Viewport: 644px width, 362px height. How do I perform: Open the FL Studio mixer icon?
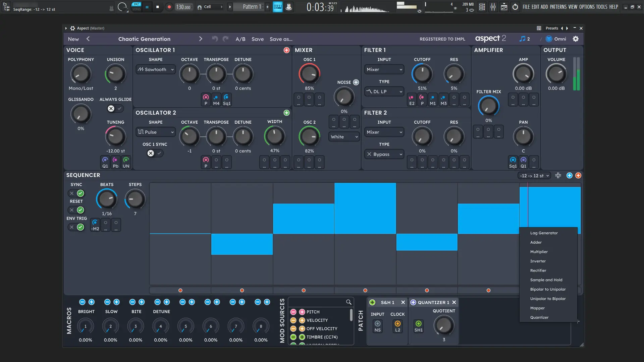[x=493, y=7]
